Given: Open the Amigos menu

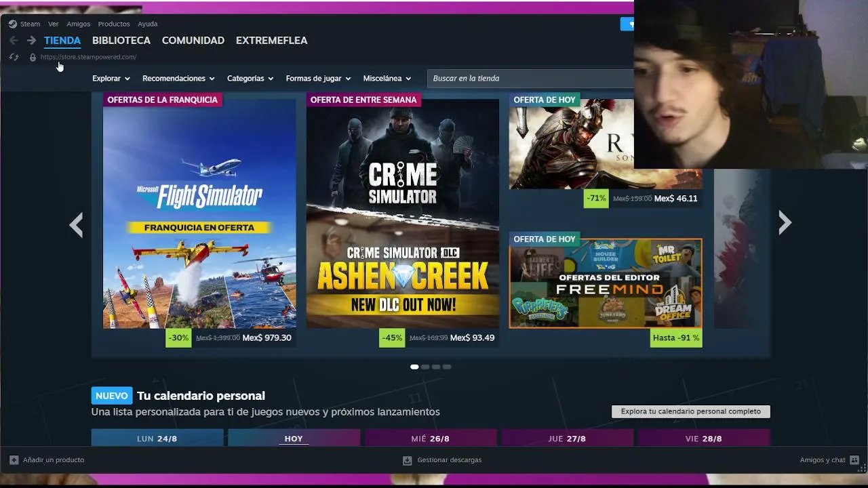Looking at the screenshot, I should coord(78,24).
